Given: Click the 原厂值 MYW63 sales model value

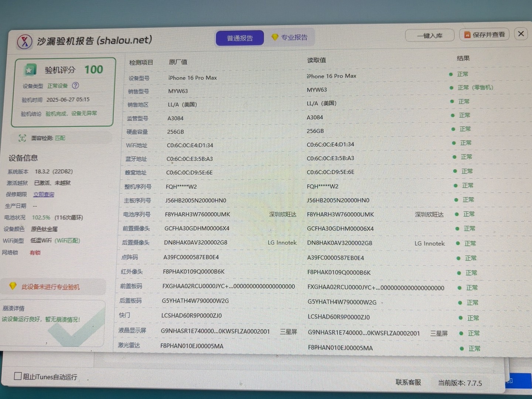Looking at the screenshot, I should click(178, 91).
